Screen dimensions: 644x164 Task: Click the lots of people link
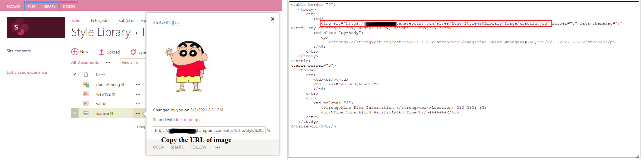coord(189,120)
